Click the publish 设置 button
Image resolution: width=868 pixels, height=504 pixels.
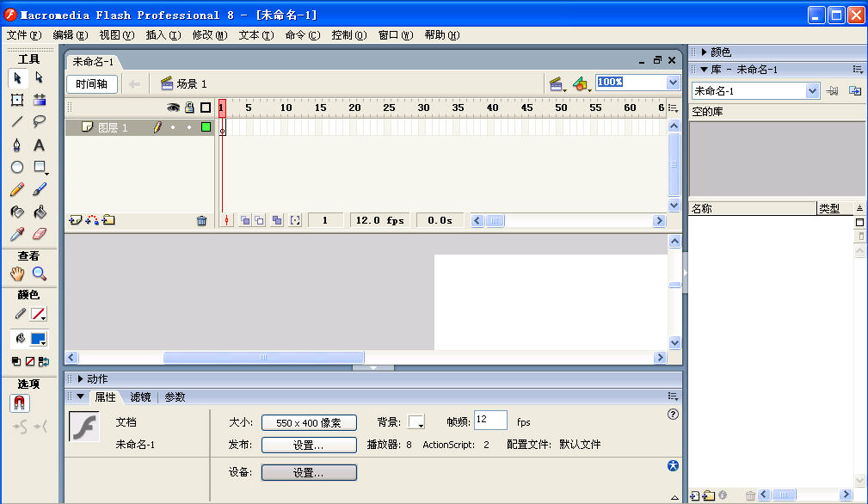click(x=308, y=445)
